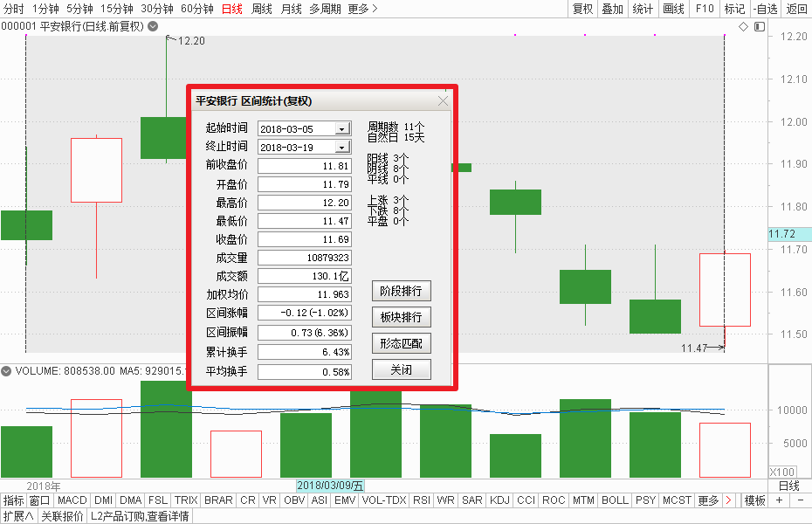Click the diamond marker icon above the price axis
812x524 pixels.
pyautogui.click(x=743, y=27)
